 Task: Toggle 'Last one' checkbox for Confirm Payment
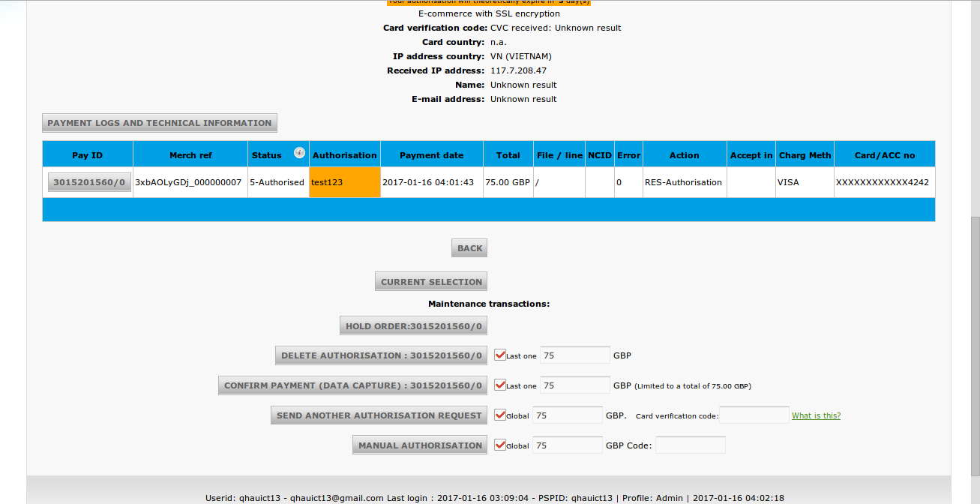500,385
